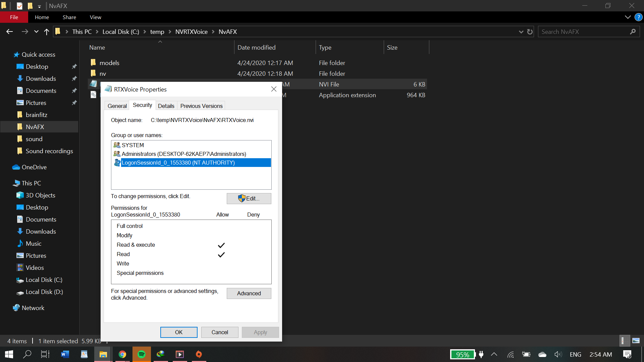
Task: Open the Share ribbon tab
Action: click(x=69, y=17)
